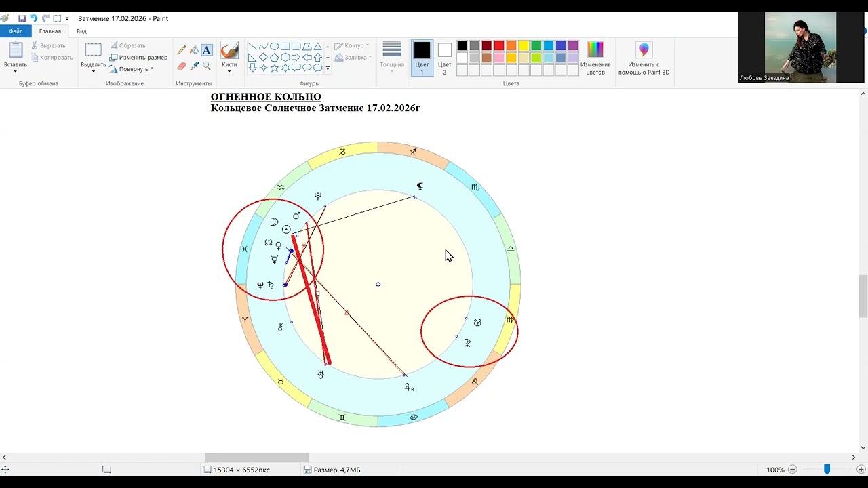
Task: Select the Pencil tool
Action: click(x=181, y=50)
